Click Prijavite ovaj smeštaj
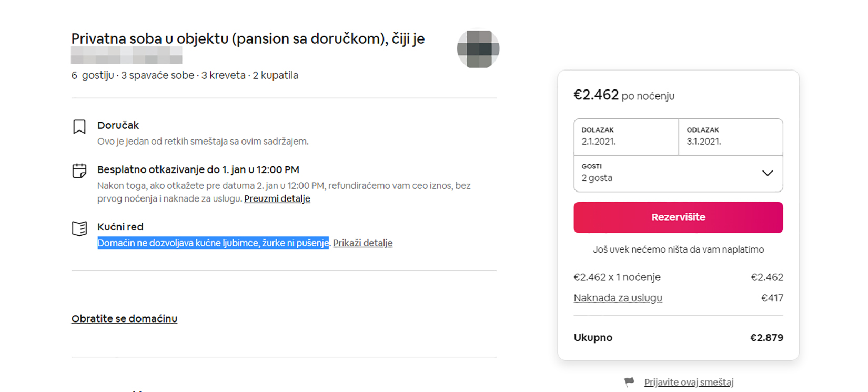Screen dimensions: 868x392 pos(690,382)
